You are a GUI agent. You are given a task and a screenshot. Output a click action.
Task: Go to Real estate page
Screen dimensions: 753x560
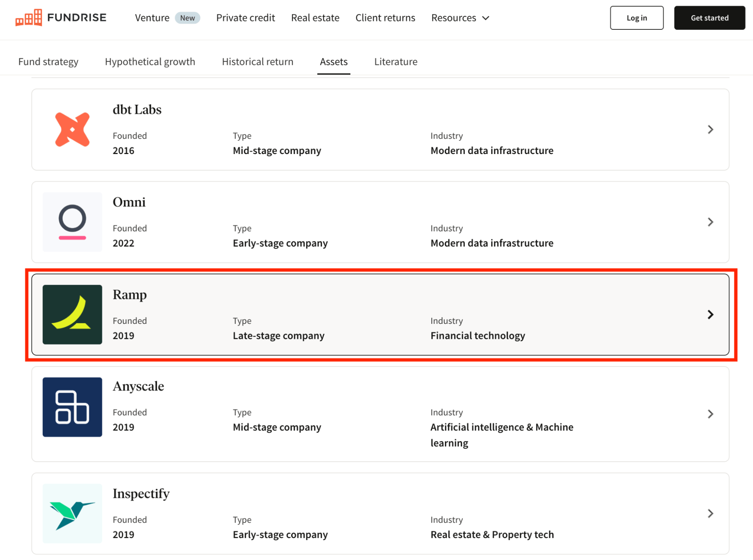pos(315,18)
